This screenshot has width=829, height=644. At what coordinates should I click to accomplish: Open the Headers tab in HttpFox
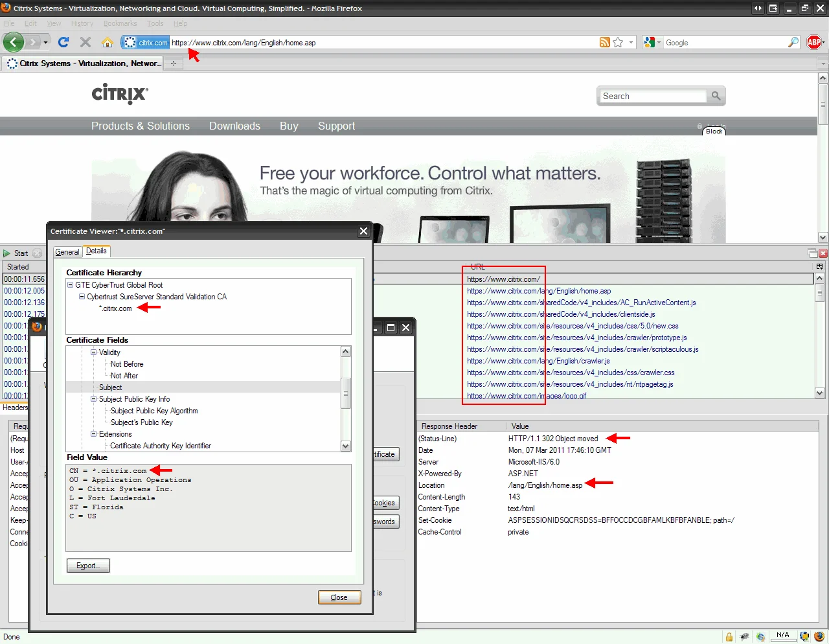[15, 408]
